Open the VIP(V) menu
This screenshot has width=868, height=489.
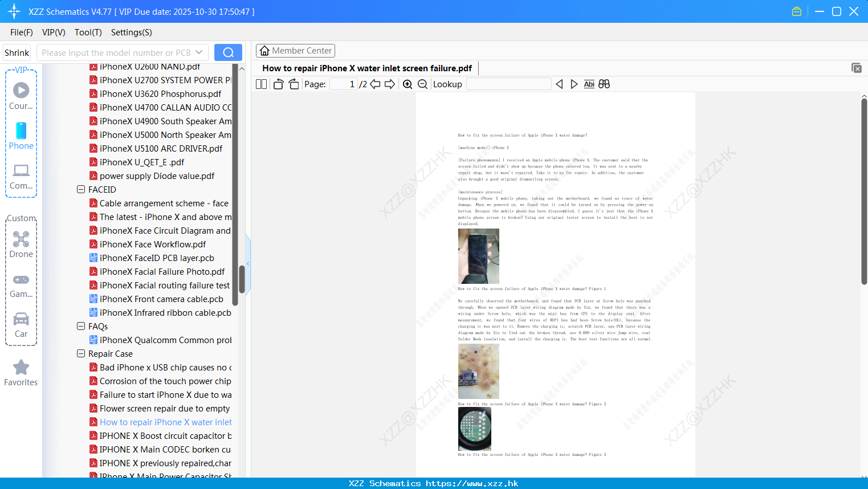[54, 32]
